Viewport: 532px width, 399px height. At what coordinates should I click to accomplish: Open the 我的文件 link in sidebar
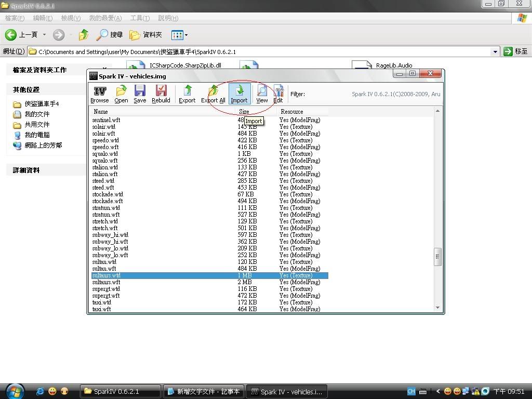tap(37, 114)
